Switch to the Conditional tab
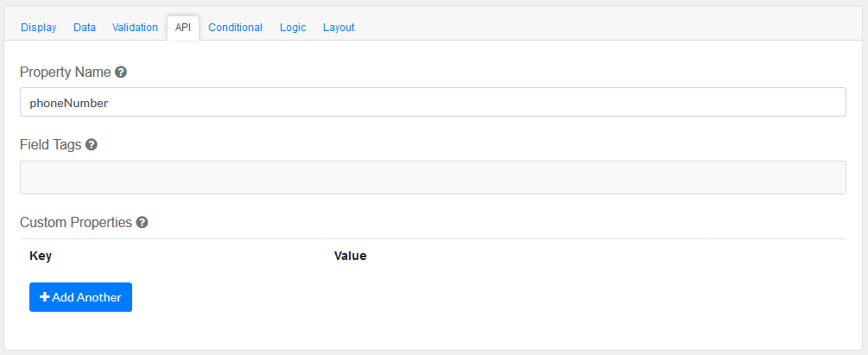The height and width of the screenshot is (355, 868). pyautogui.click(x=235, y=28)
